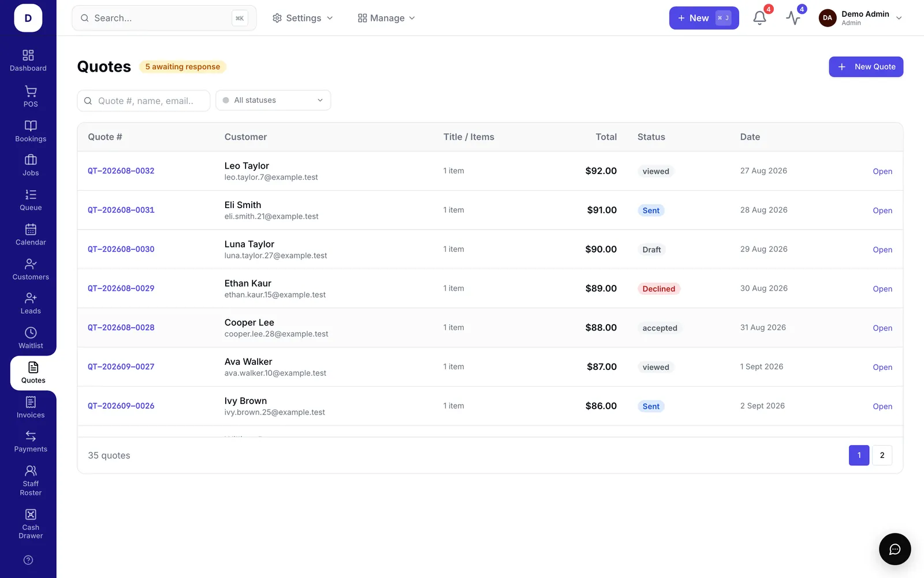The image size is (924, 578).
Task: Focus the global Search field
Action: [164, 18]
